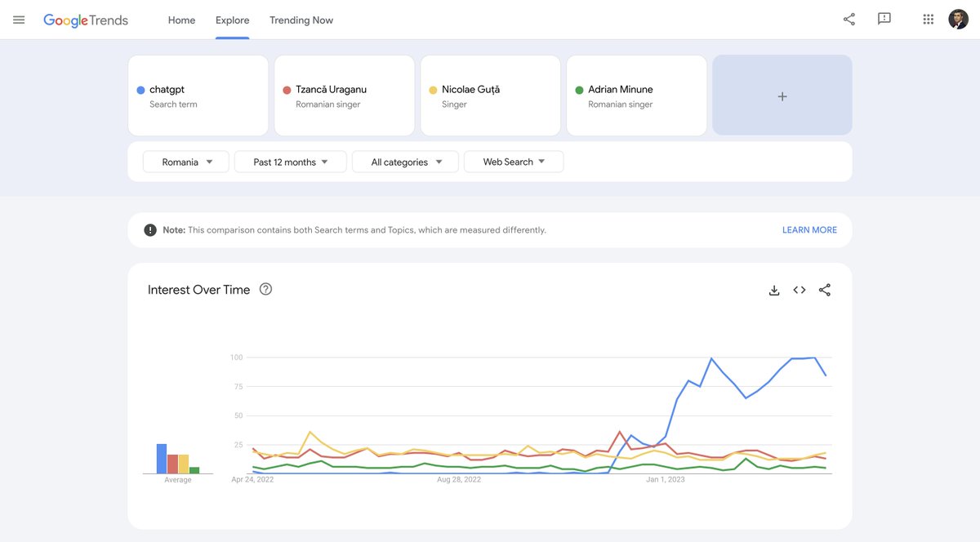Go to the Home tab

tap(181, 20)
